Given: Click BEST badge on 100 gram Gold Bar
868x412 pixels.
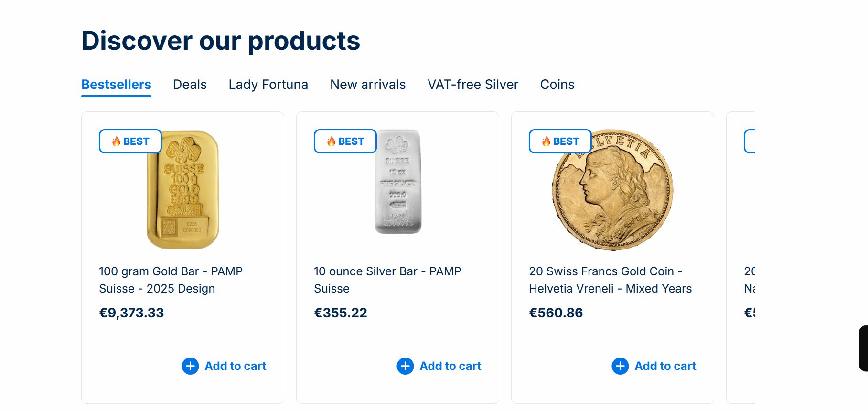Looking at the screenshot, I should (130, 141).
